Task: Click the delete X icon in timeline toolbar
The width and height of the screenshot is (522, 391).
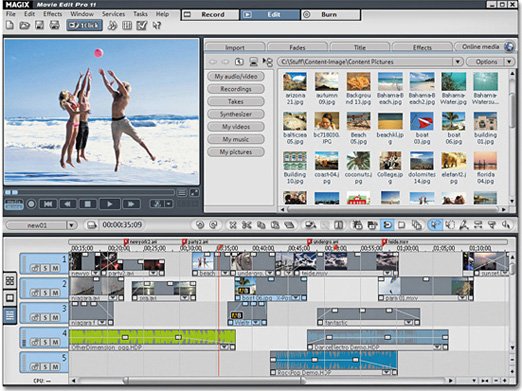Action: click(233, 225)
